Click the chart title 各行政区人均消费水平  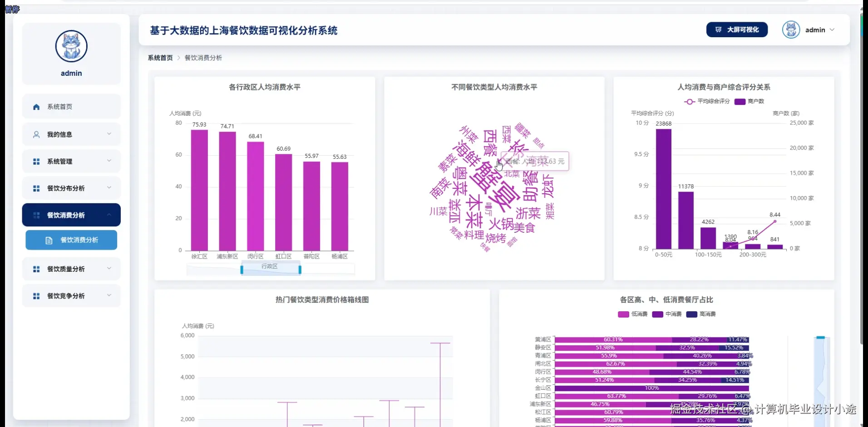tap(265, 87)
